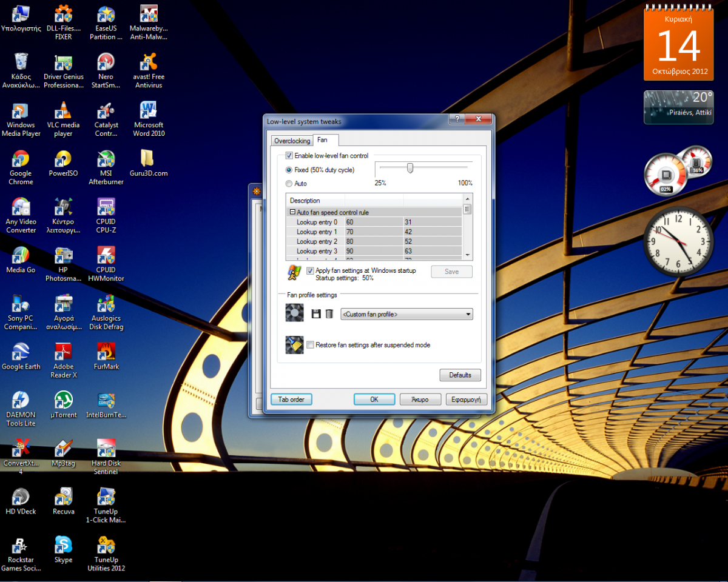Enable Restore fan settings after suspended mode
The height and width of the screenshot is (582, 728).
pyautogui.click(x=311, y=345)
